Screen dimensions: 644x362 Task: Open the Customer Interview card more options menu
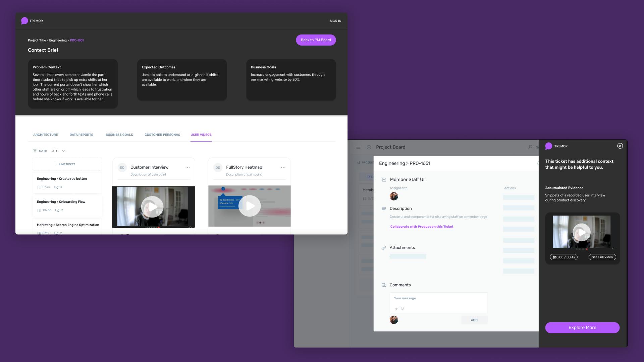tap(187, 168)
